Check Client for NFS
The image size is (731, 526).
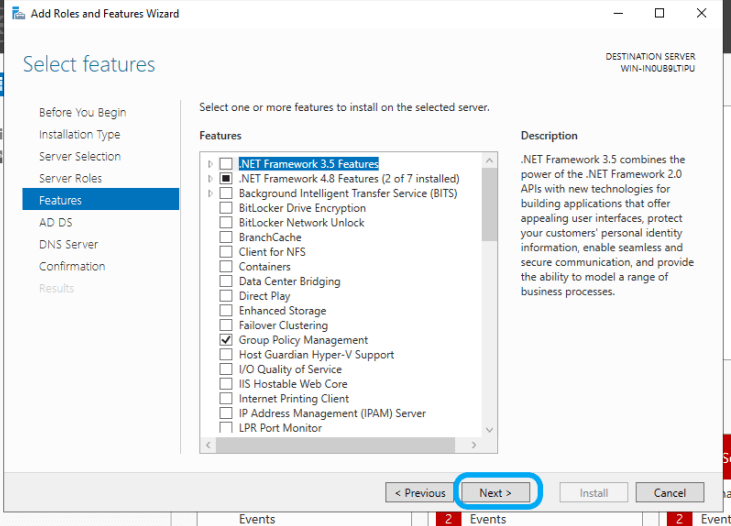pos(226,252)
